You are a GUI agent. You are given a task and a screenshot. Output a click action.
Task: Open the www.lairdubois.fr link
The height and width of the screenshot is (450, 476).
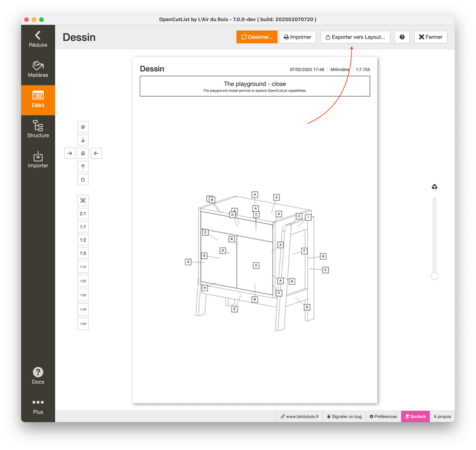pyautogui.click(x=300, y=417)
